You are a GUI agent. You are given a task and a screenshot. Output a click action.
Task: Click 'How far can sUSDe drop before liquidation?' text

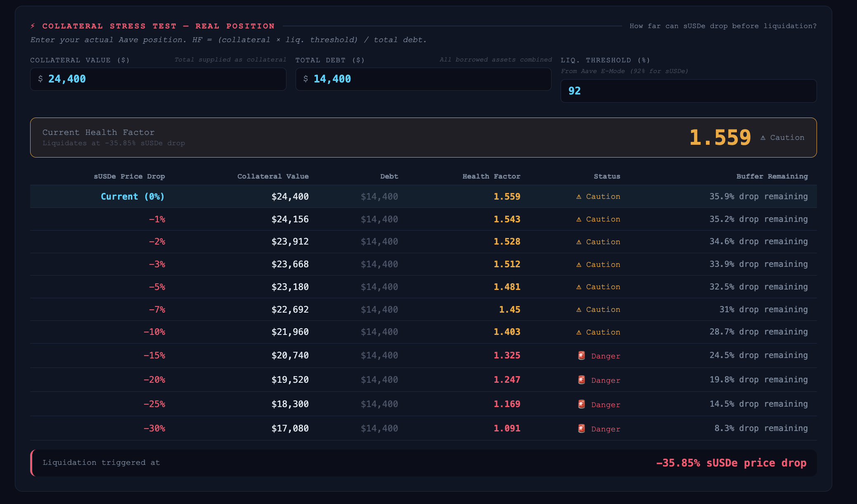[723, 26]
